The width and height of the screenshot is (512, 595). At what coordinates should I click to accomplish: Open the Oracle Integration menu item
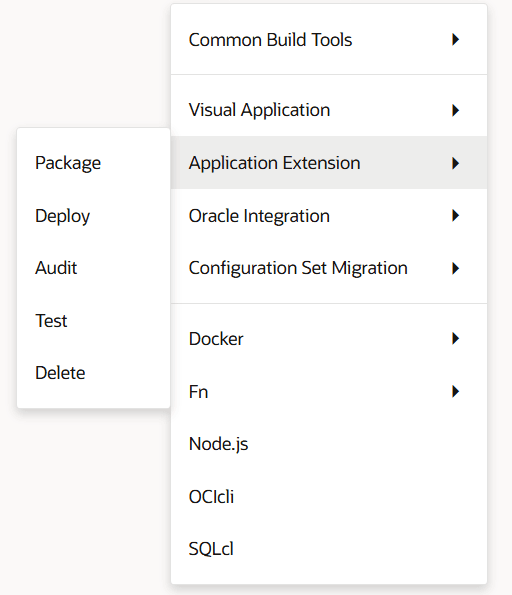pyautogui.click(x=329, y=216)
